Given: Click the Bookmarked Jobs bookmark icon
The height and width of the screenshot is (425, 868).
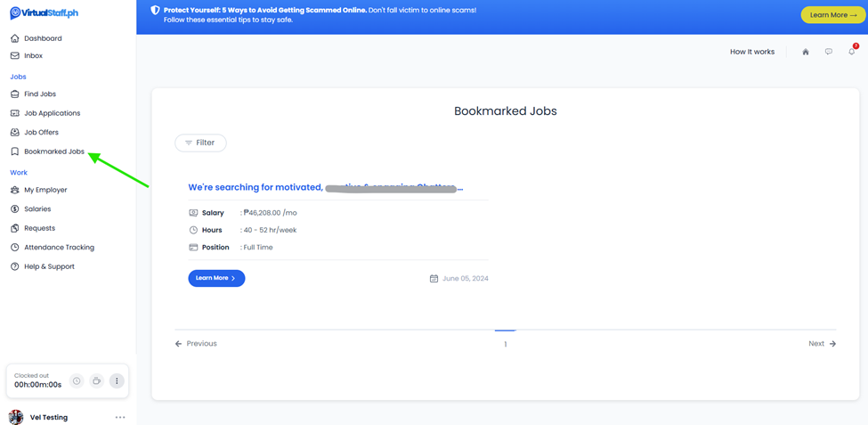Looking at the screenshot, I should pyautogui.click(x=15, y=151).
